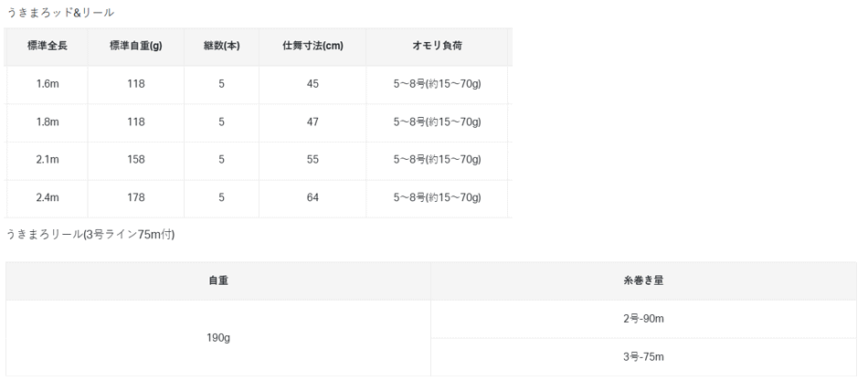Image resolution: width=868 pixels, height=391 pixels.
Task: Select the 2号-90m line capacity cell
Action: pyautogui.click(x=643, y=319)
